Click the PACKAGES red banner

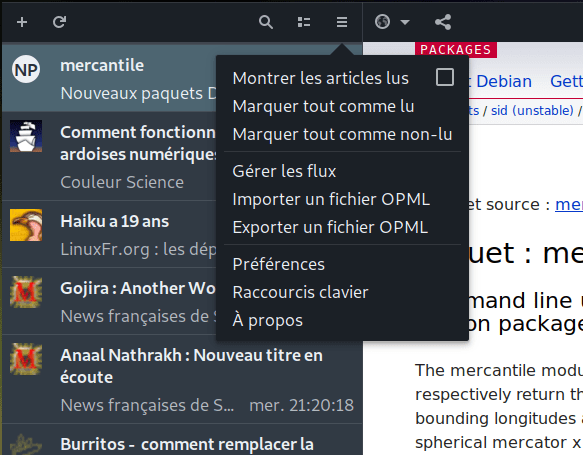click(456, 50)
